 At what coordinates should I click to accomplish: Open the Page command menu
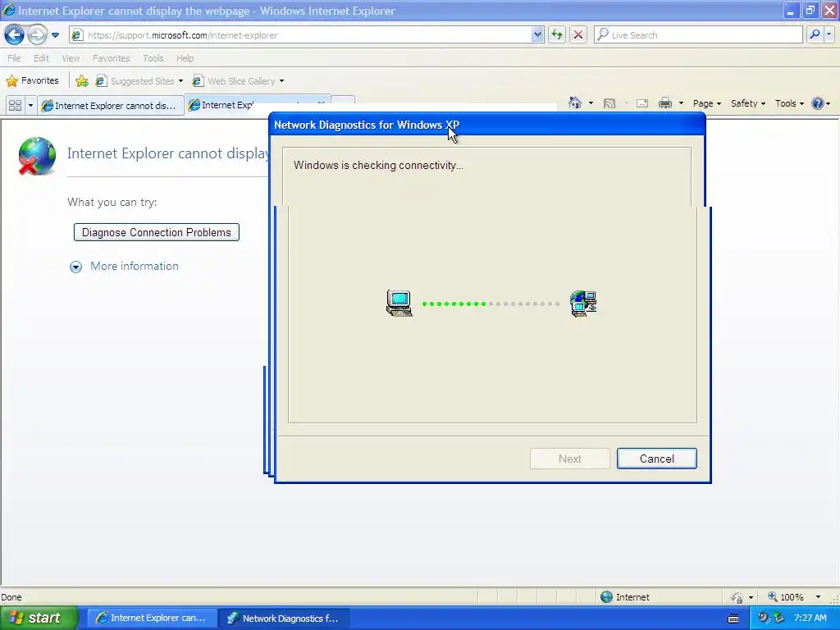click(706, 103)
